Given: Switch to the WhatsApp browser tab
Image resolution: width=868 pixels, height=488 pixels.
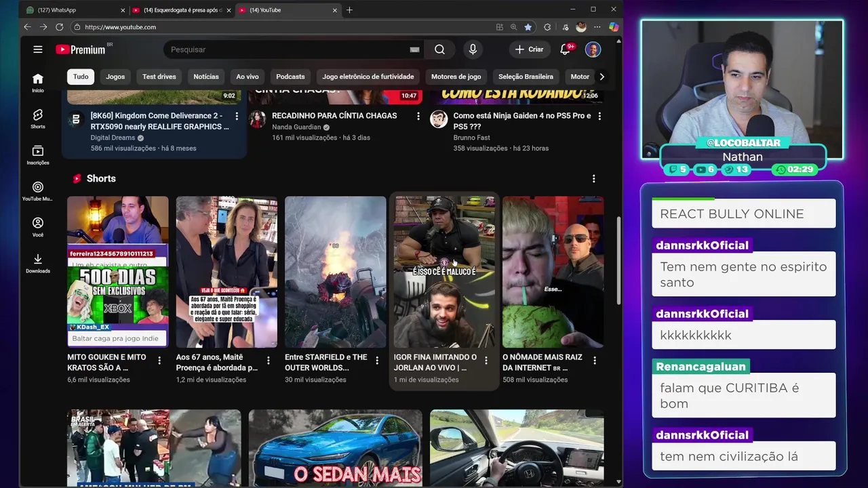Looking at the screenshot, I should [73, 10].
